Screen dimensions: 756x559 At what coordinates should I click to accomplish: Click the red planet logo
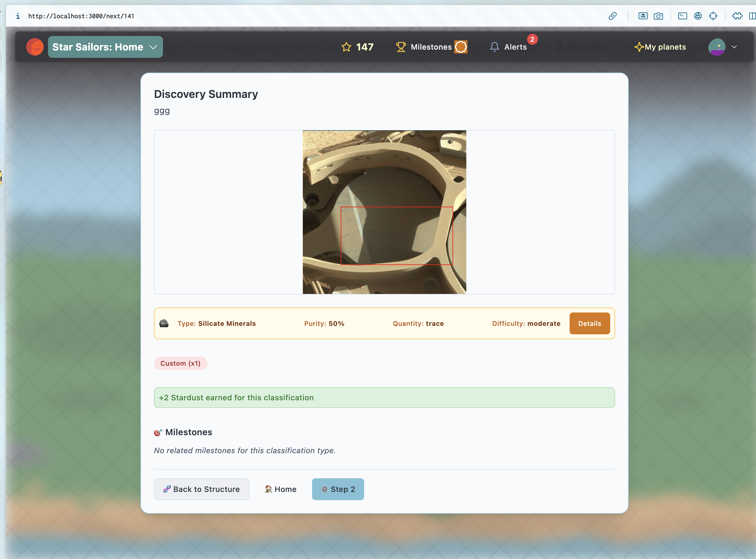tap(35, 47)
